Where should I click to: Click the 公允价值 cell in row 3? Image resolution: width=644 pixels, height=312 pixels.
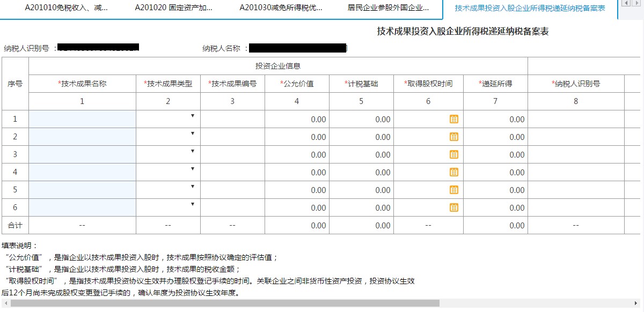(x=297, y=154)
